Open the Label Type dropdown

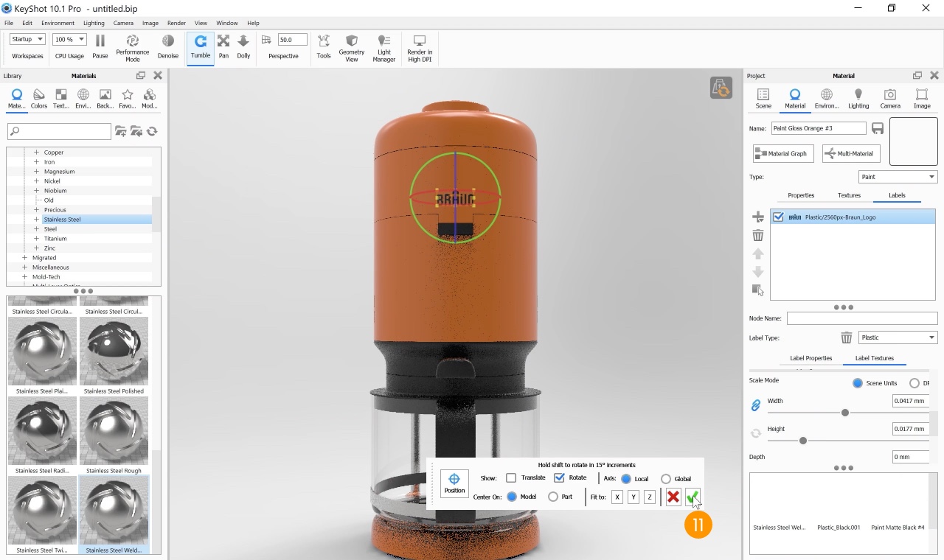pos(898,337)
